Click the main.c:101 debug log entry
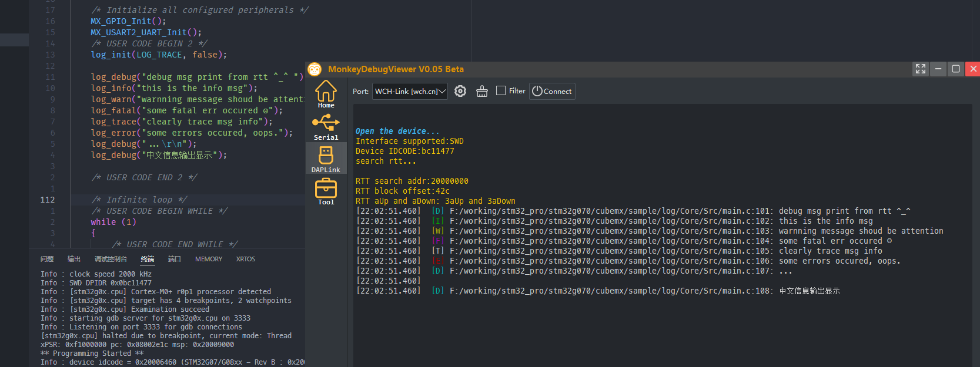The height and width of the screenshot is (367, 980). [x=633, y=211]
